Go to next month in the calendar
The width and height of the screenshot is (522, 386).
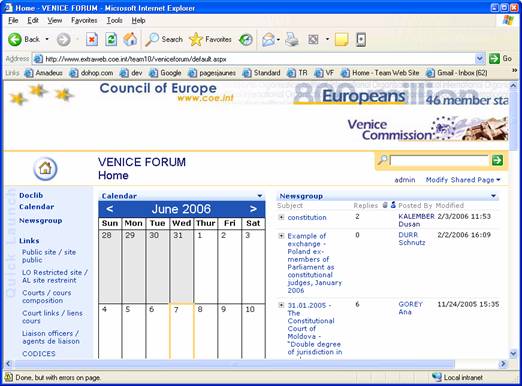(x=253, y=209)
